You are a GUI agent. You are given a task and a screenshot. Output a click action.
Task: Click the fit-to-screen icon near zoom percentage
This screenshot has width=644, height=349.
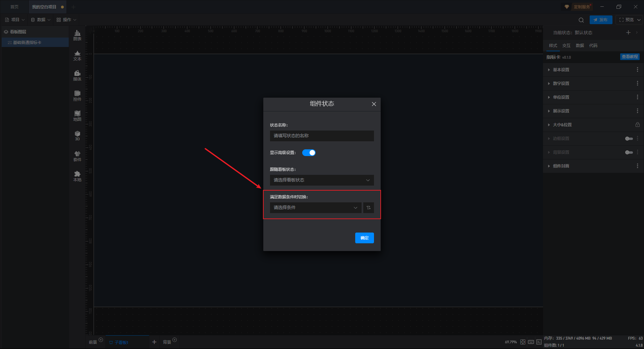tap(523, 342)
